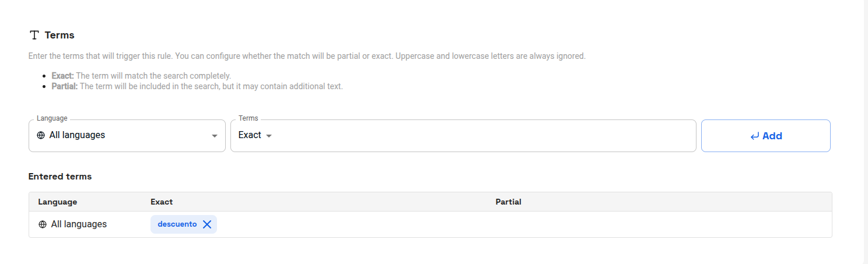Click the Add button label
Image resolution: width=868 pixels, height=264 pixels.
pyautogui.click(x=772, y=136)
